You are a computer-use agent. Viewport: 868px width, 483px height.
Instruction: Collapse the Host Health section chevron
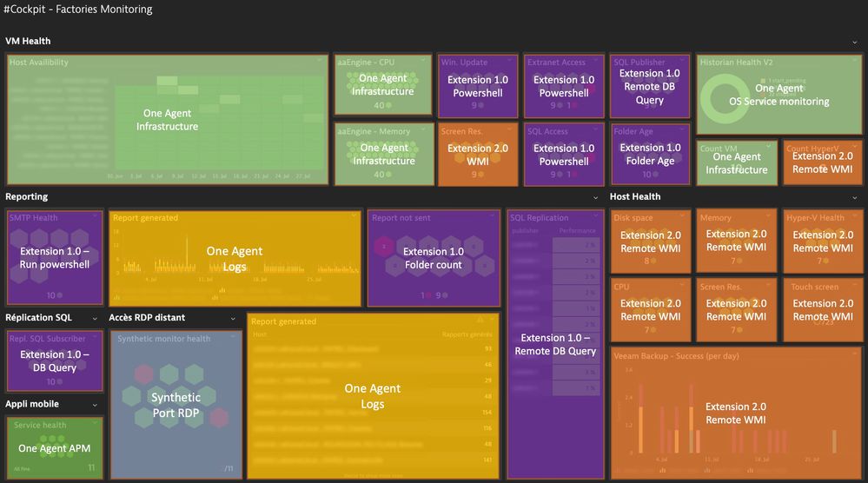coord(856,197)
